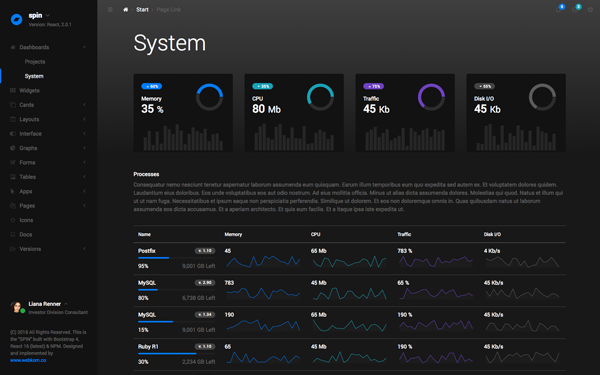Screen dimensions: 600x375
Task: Select the System sidebar item
Action: point(34,76)
